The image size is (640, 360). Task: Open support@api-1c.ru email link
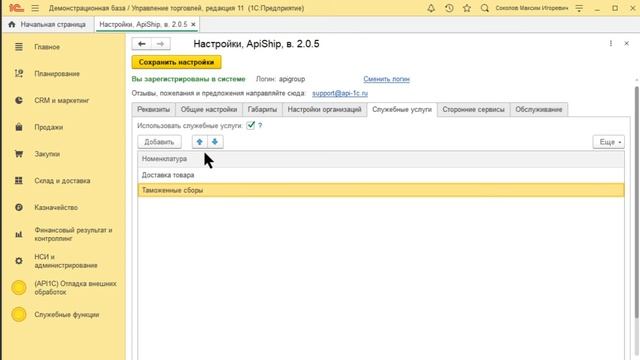(x=340, y=93)
